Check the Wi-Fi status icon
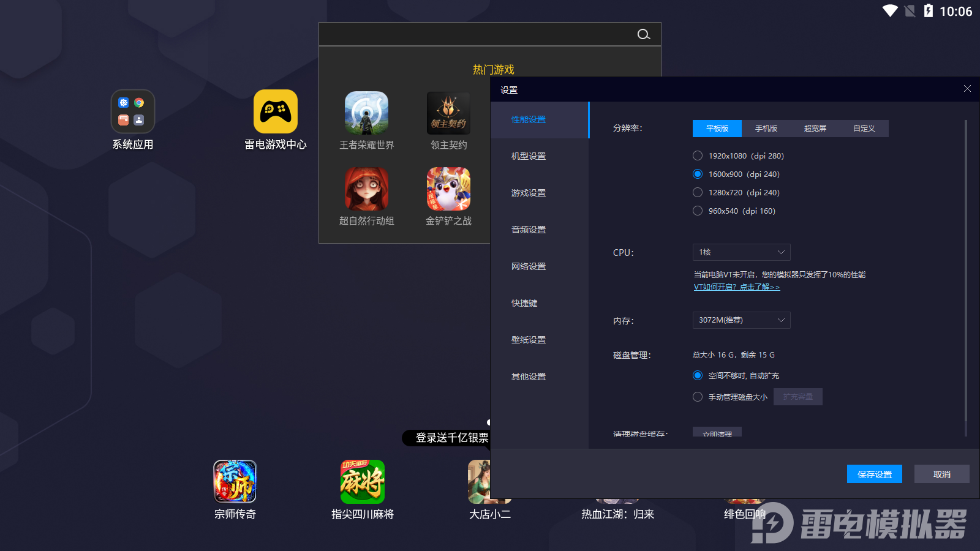This screenshot has width=980, height=551. pyautogui.click(x=890, y=11)
